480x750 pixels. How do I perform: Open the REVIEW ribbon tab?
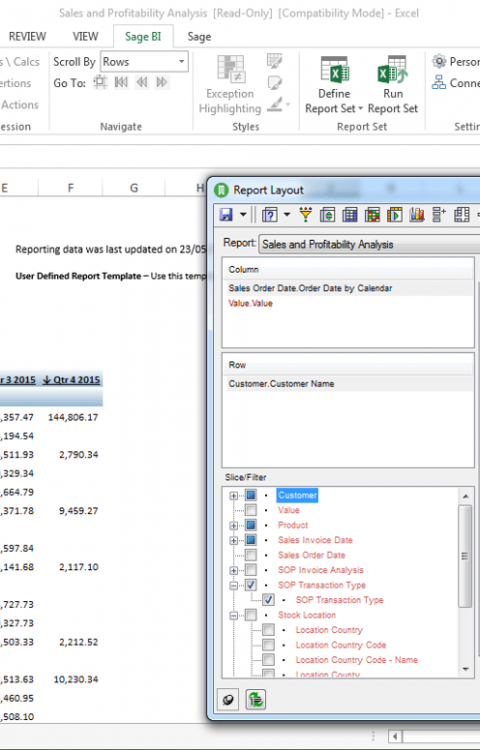[27, 36]
